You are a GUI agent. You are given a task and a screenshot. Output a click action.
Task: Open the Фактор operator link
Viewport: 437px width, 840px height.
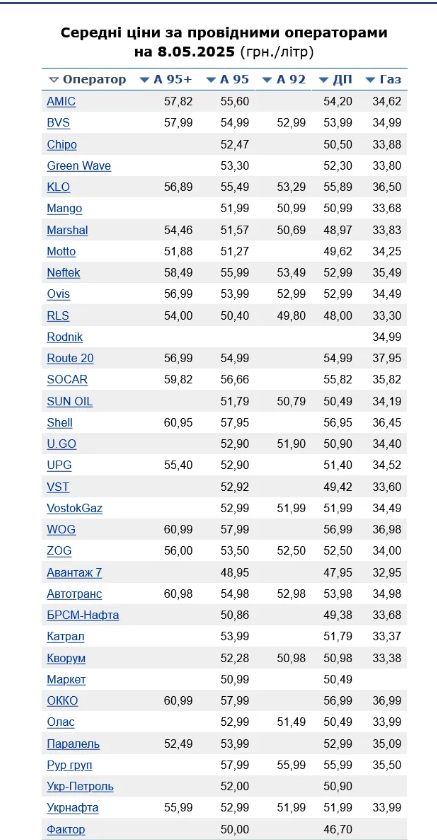tap(66, 830)
